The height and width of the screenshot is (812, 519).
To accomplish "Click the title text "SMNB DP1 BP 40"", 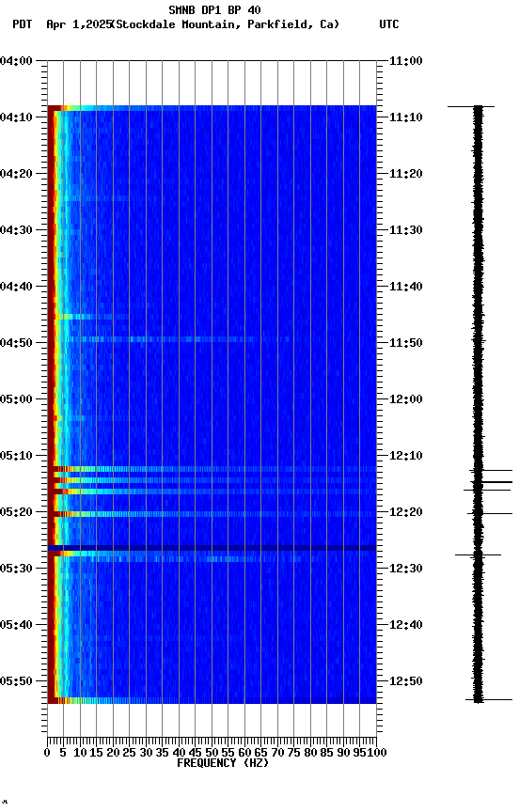I will [214, 9].
